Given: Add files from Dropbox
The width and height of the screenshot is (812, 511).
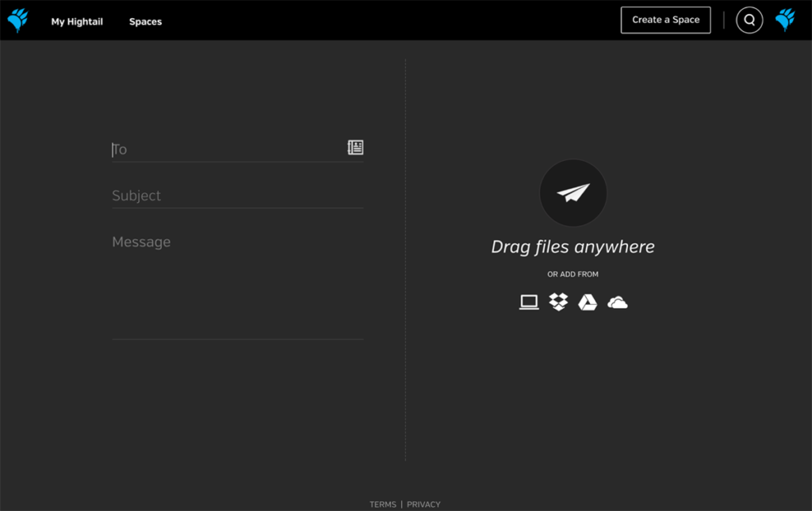Looking at the screenshot, I should tap(558, 302).
